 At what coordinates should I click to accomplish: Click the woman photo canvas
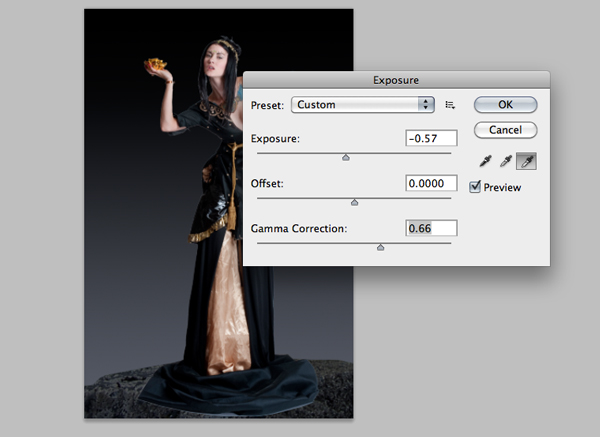(218, 214)
